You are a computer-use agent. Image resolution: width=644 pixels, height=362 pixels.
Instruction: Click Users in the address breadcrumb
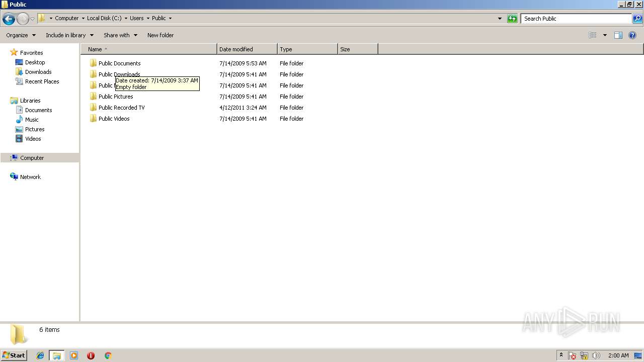click(137, 18)
